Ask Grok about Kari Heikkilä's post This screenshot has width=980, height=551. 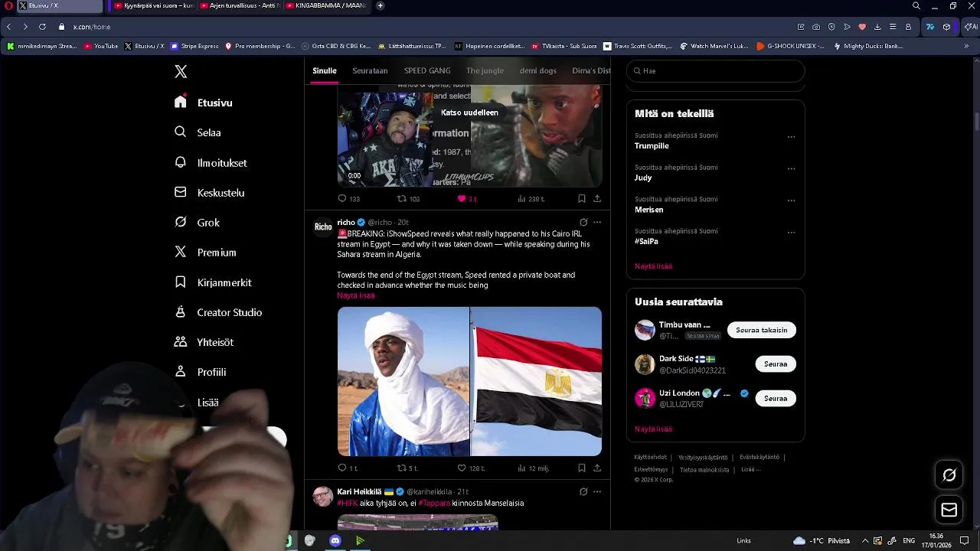583,491
